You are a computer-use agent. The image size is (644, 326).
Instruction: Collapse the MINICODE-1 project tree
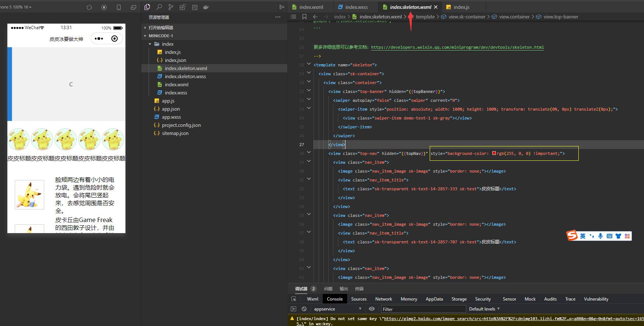pyautogui.click(x=145, y=36)
